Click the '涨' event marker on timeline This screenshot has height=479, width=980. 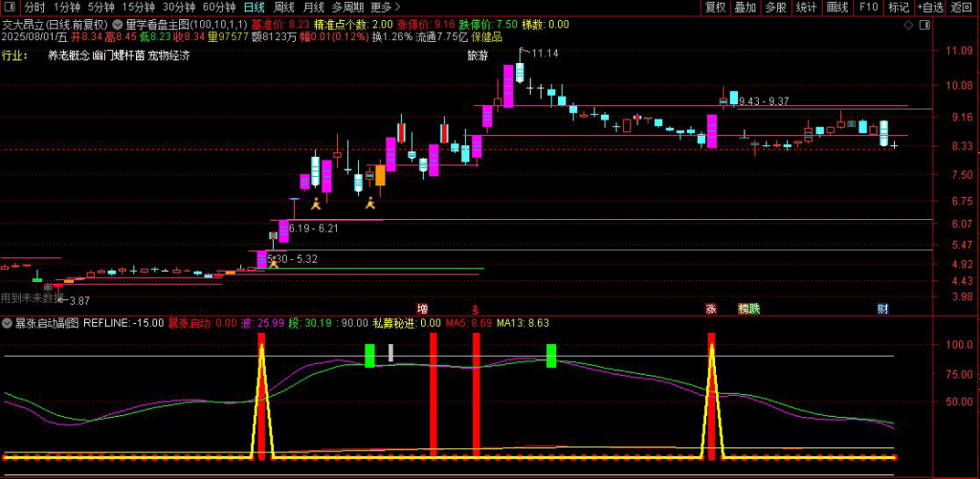point(711,309)
